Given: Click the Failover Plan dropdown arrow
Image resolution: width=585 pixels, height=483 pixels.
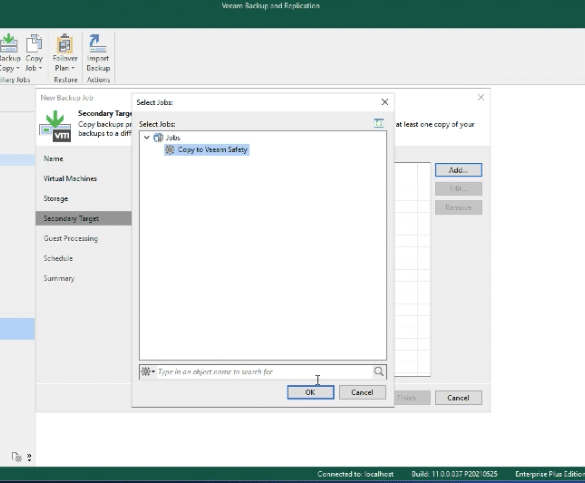Looking at the screenshot, I should click(x=73, y=68).
